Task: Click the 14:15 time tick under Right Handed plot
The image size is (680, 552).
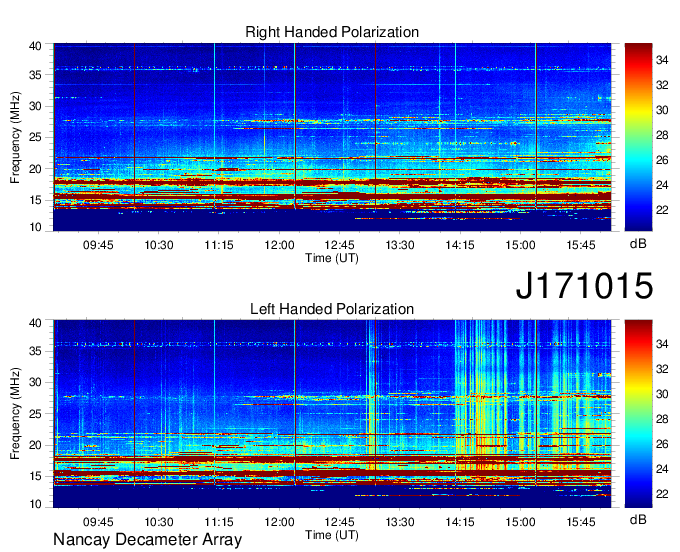Action: pos(460,245)
